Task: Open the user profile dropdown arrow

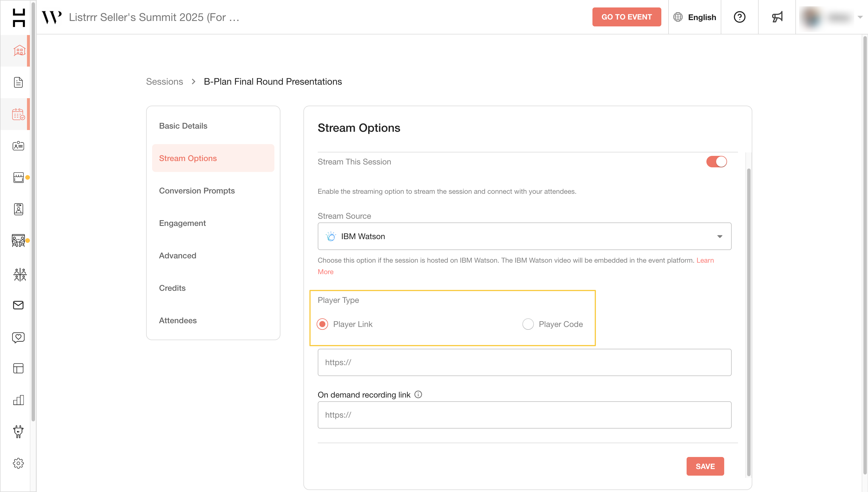Action: click(x=860, y=17)
